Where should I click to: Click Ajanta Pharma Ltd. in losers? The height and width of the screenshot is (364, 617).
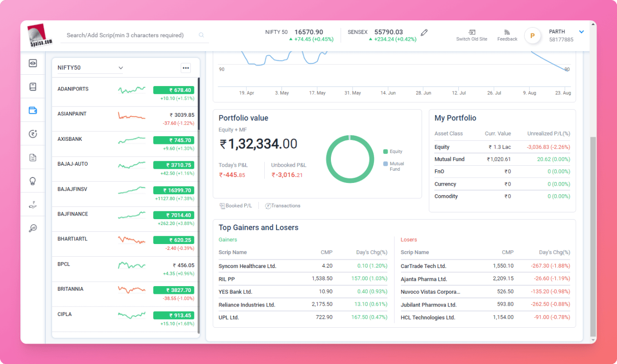[424, 279]
